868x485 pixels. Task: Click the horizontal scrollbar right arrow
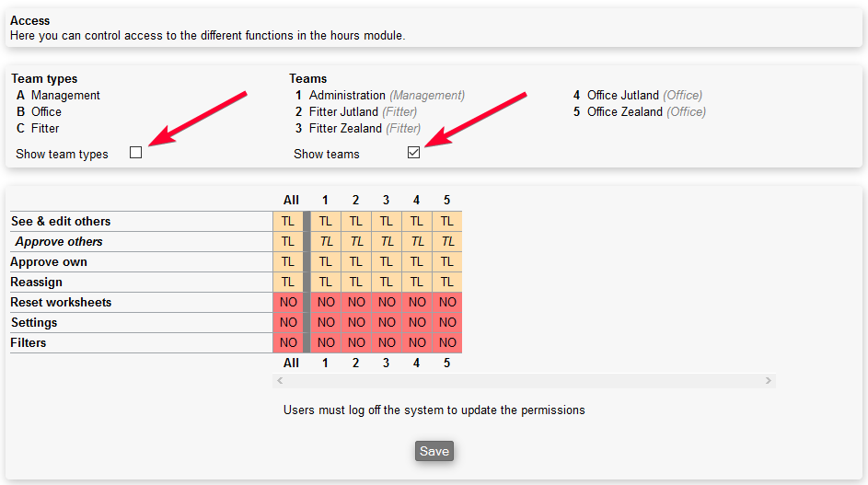pos(768,381)
